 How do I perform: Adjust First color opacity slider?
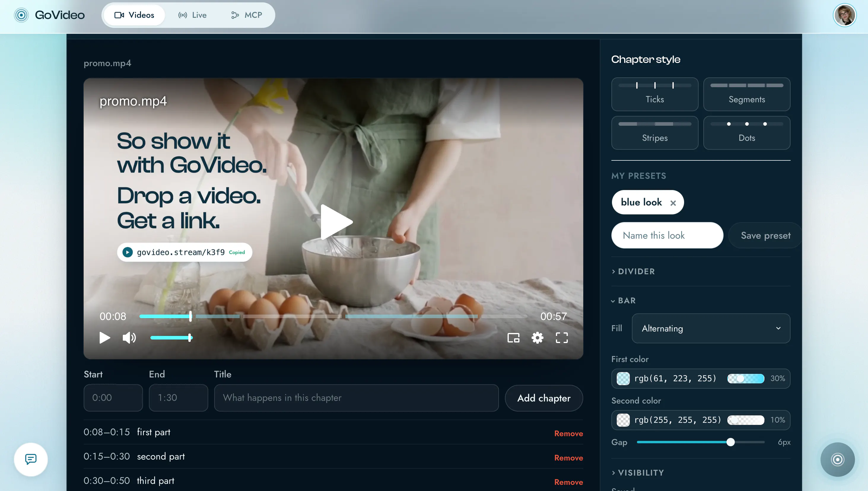[745, 378]
